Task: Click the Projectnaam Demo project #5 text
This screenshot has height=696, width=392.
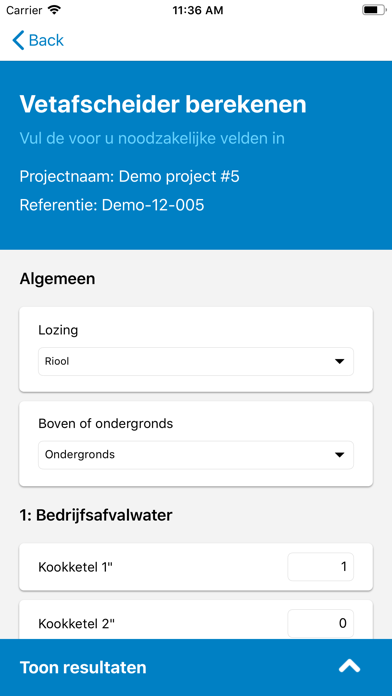Action: (130, 177)
